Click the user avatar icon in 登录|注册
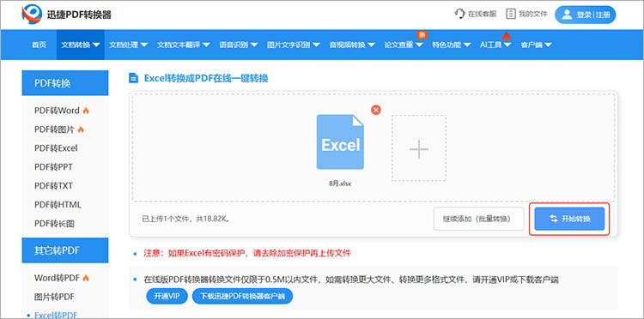 567,15
